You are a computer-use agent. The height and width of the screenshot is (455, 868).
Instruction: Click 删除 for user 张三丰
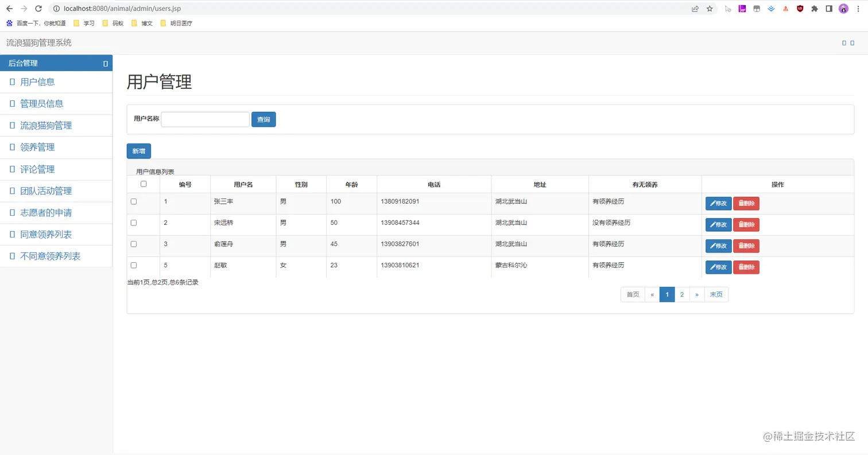point(746,204)
